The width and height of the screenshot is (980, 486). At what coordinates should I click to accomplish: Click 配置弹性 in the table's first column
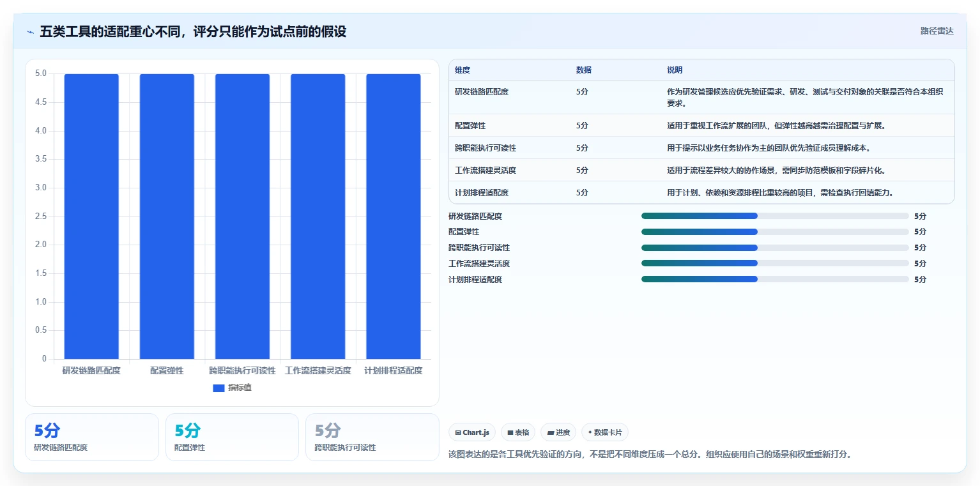pyautogui.click(x=470, y=126)
